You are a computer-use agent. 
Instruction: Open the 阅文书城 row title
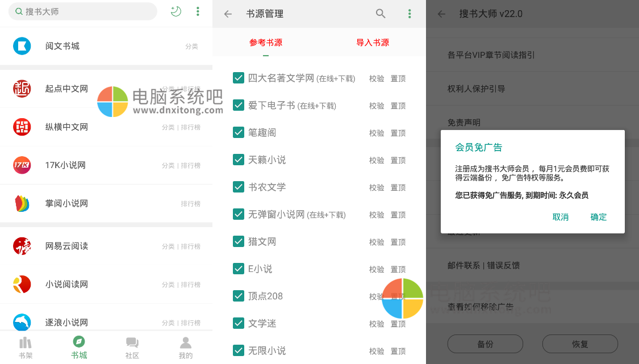tap(62, 46)
